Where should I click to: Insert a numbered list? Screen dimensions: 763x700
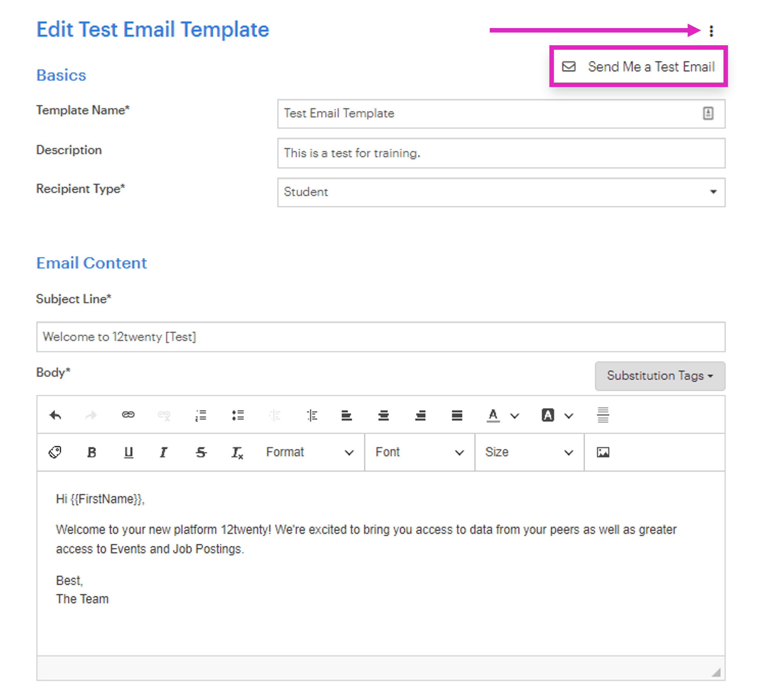[201, 416]
